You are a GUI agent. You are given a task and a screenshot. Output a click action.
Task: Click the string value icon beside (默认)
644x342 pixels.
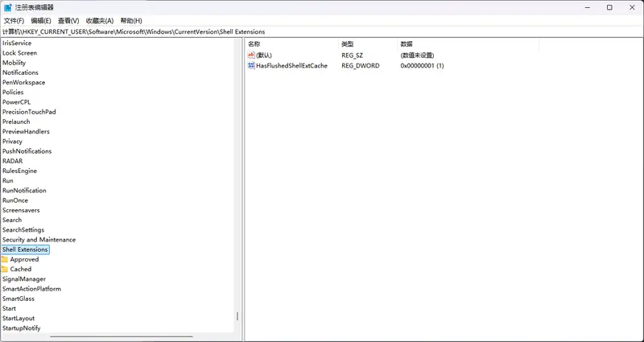[251, 55]
